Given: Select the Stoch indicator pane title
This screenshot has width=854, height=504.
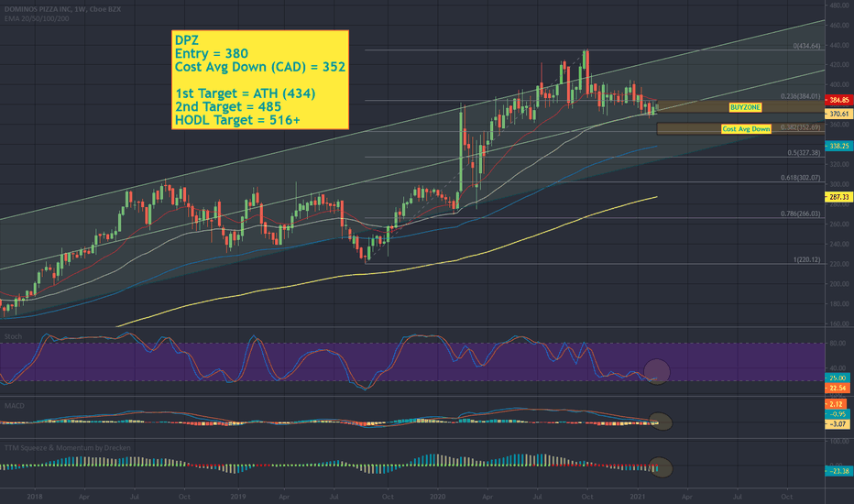Looking at the screenshot, I should (x=13, y=336).
